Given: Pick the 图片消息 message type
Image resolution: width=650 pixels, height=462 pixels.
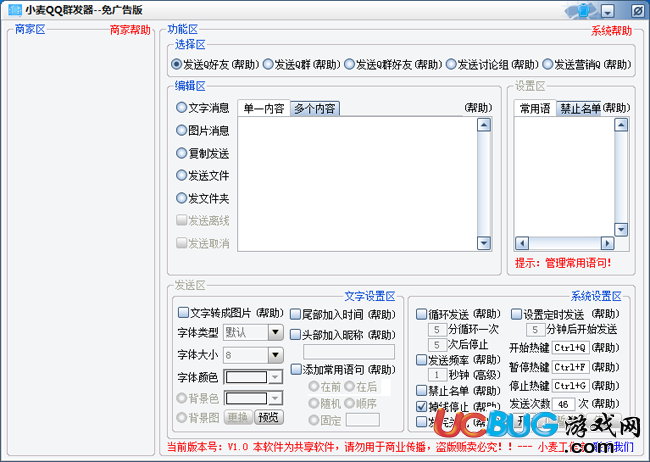Looking at the screenshot, I should [181, 131].
